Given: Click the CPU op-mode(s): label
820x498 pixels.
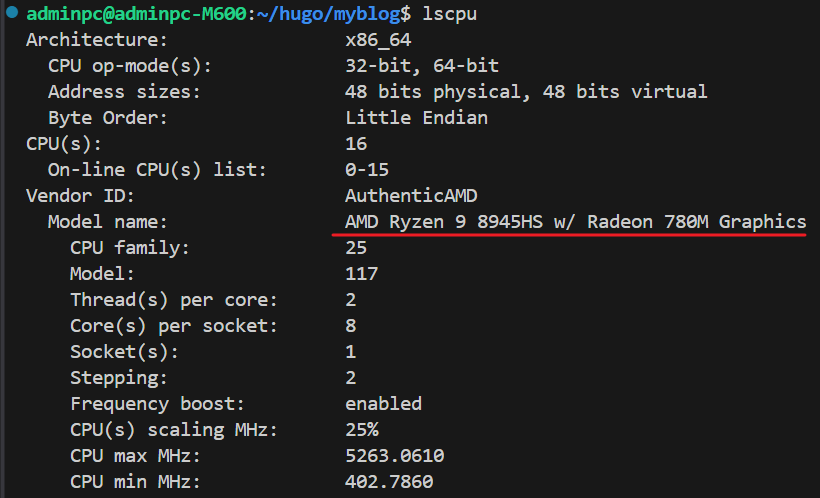Looking at the screenshot, I should (130, 66).
